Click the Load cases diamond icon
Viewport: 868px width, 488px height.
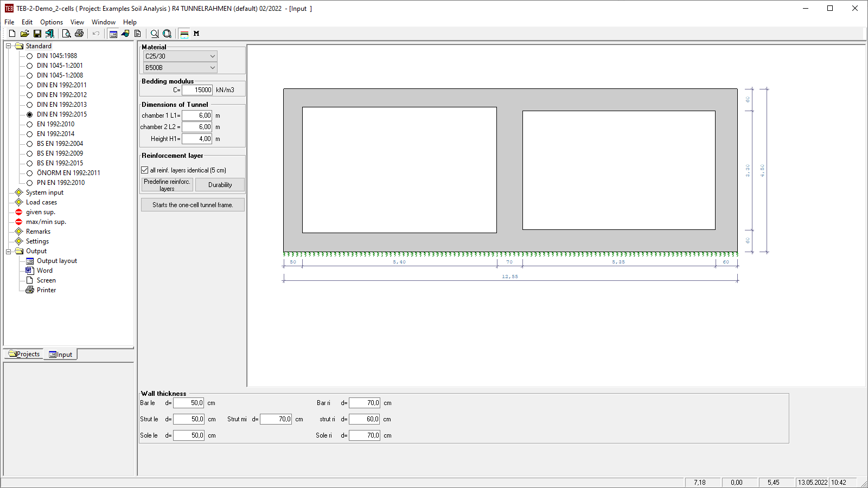19,202
